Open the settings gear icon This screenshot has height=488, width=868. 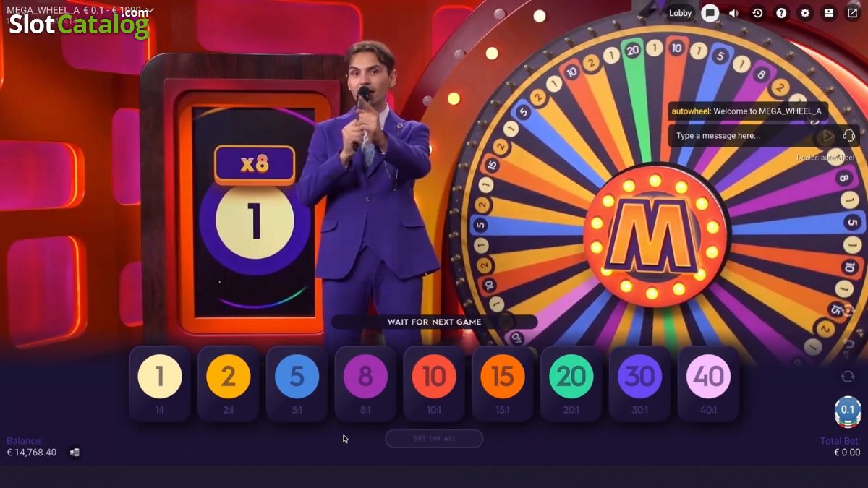click(805, 13)
